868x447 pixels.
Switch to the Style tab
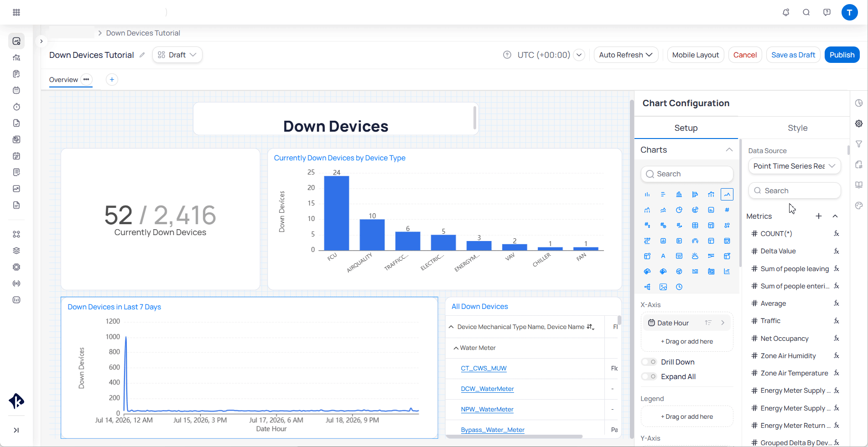click(797, 128)
